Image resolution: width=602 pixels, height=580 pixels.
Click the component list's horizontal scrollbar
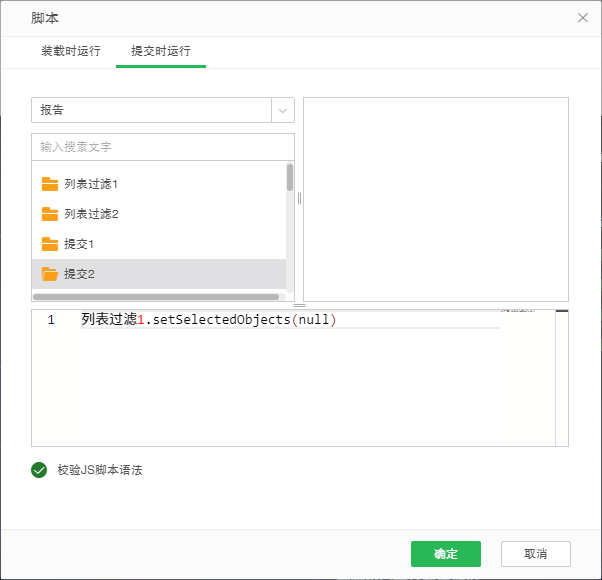(x=155, y=297)
